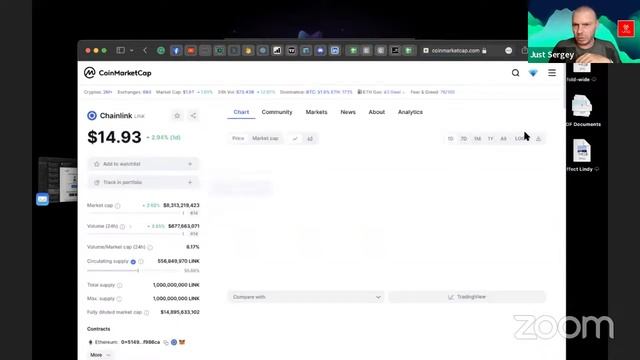Open the browser sidebar dropdown chevron
This screenshot has width=640, height=360.
click(131, 51)
